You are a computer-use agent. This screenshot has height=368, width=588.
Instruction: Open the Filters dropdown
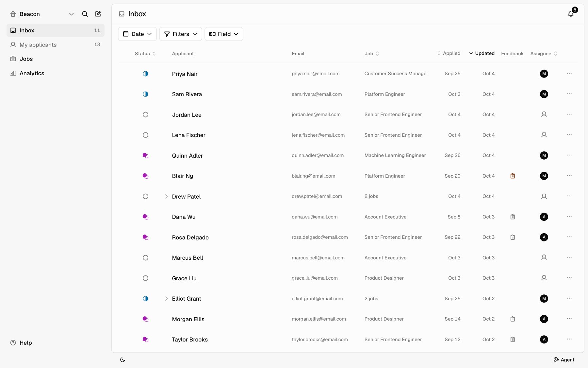[181, 34]
